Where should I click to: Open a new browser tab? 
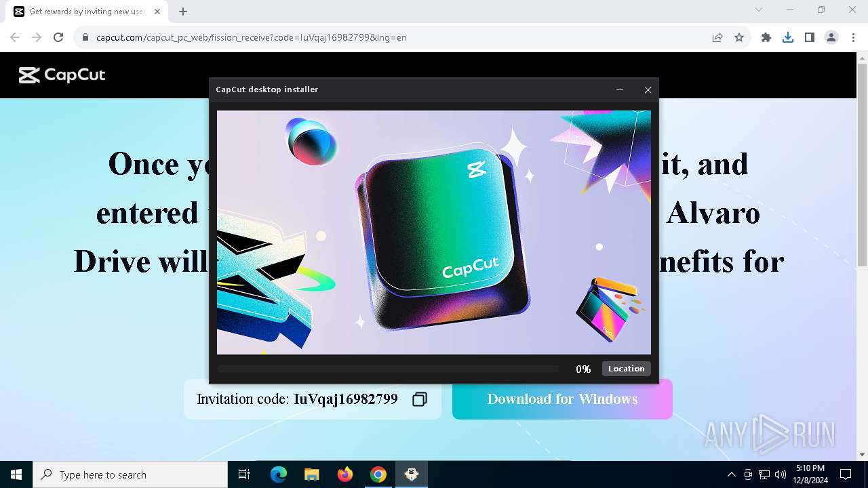coord(183,12)
